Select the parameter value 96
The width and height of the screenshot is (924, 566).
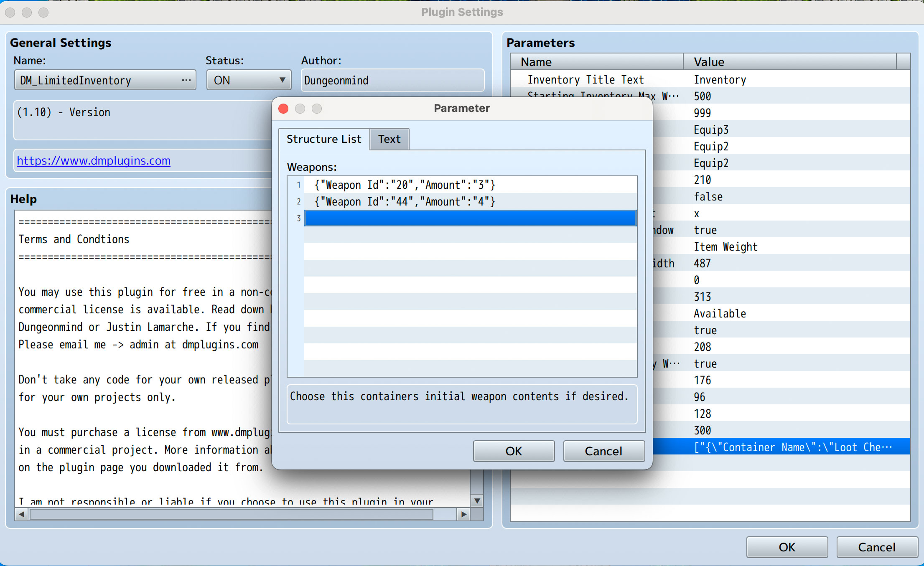pyautogui.click(x=699, y=397)
